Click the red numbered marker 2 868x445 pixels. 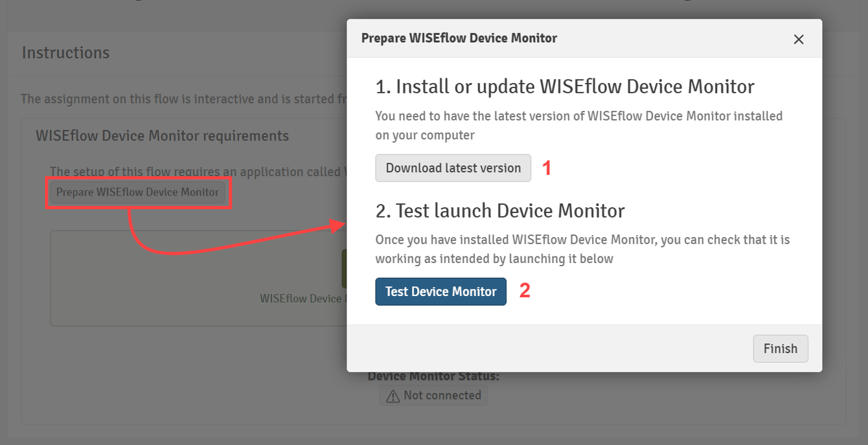526,291
